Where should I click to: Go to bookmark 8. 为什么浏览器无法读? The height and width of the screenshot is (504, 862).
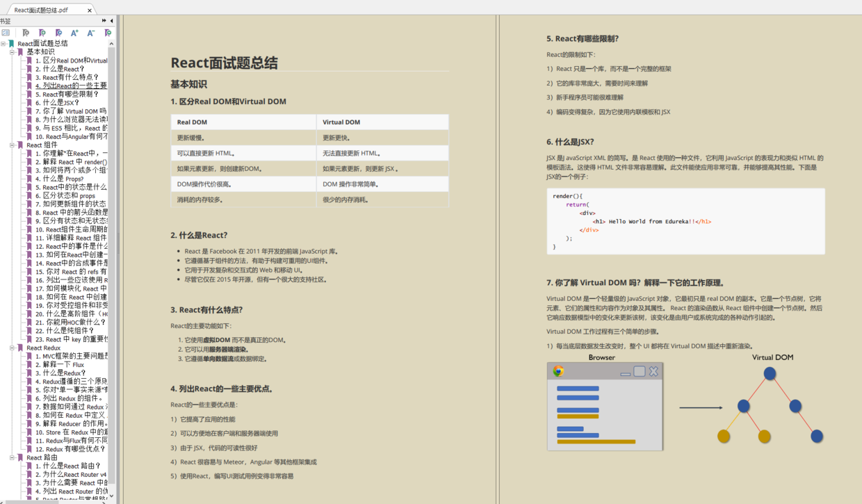pos(72,120)
